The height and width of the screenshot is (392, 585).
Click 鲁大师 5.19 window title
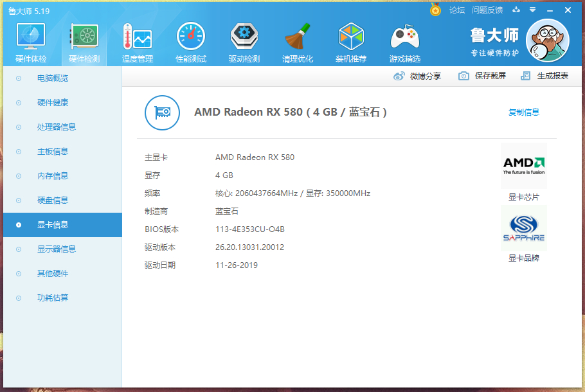(29, 11)
